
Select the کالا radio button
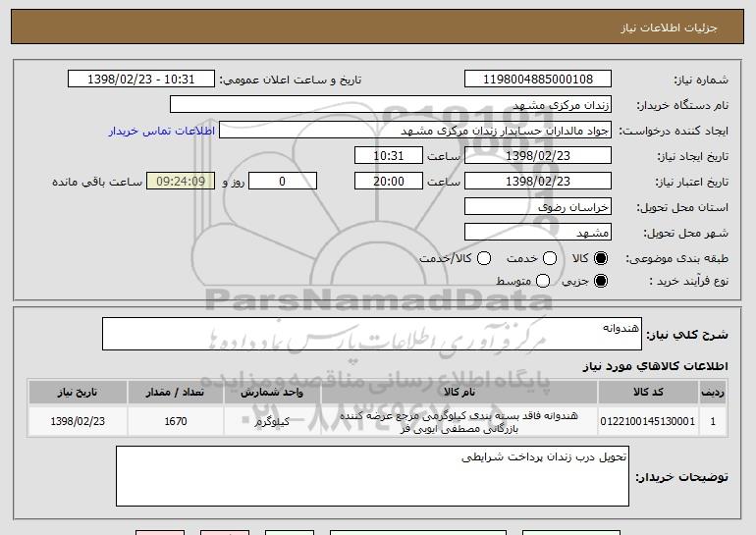pos(601,258)
